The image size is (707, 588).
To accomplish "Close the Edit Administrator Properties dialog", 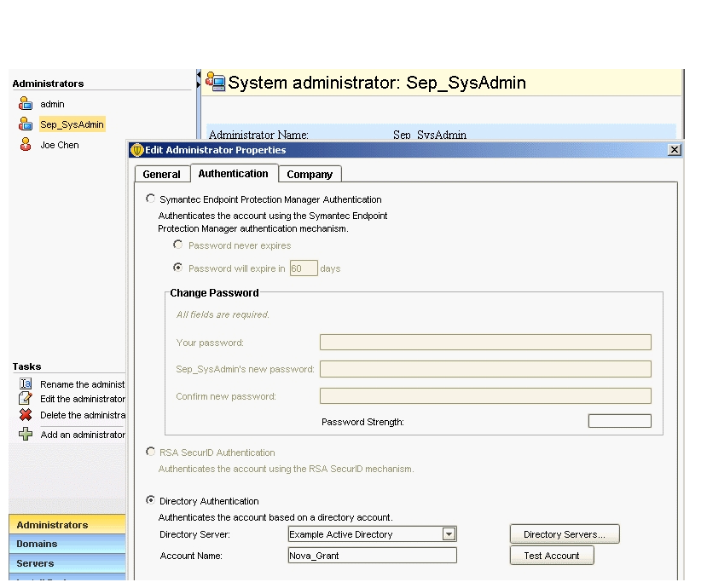I will click(x=674, y=150).
